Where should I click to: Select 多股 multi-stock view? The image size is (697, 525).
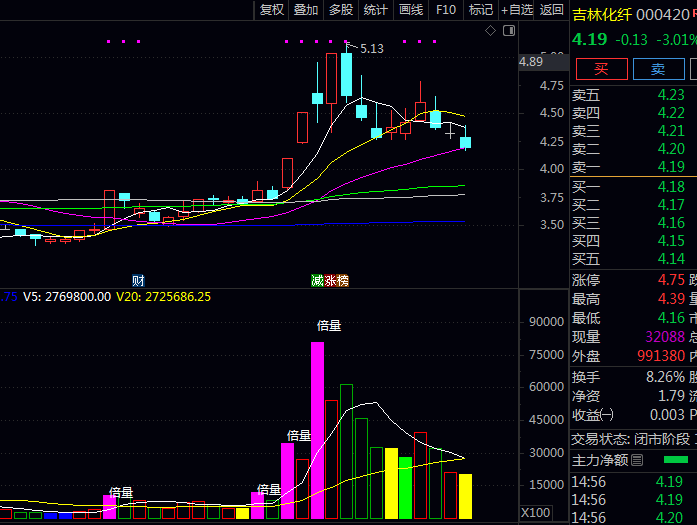coord(340,10)
